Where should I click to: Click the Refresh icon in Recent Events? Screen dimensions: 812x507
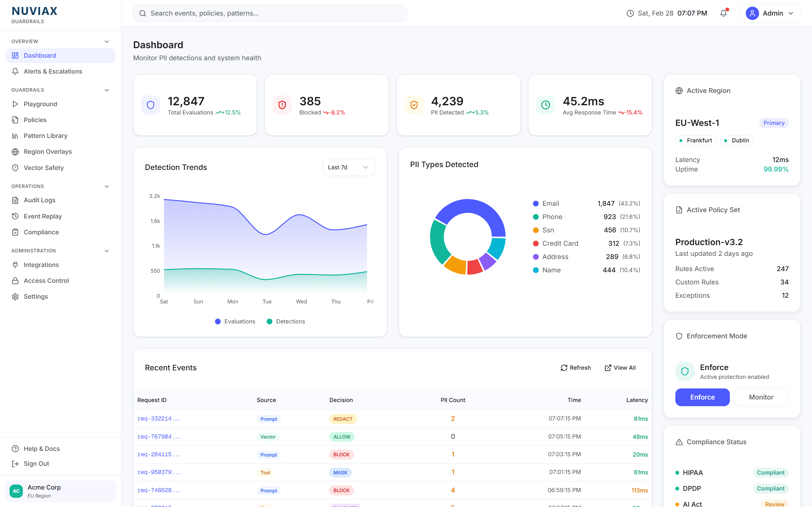pos(564,368)
